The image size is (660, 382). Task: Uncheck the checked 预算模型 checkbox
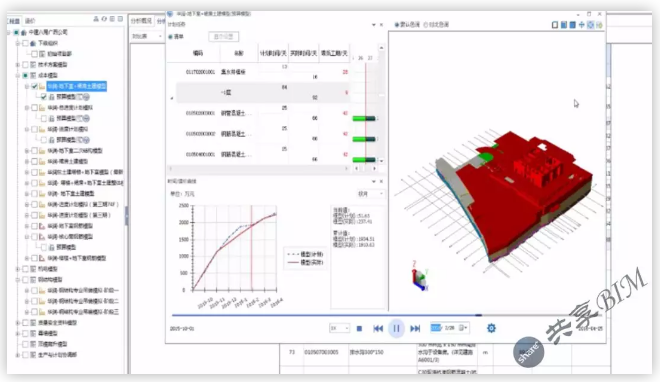click(x=43, y=97)
